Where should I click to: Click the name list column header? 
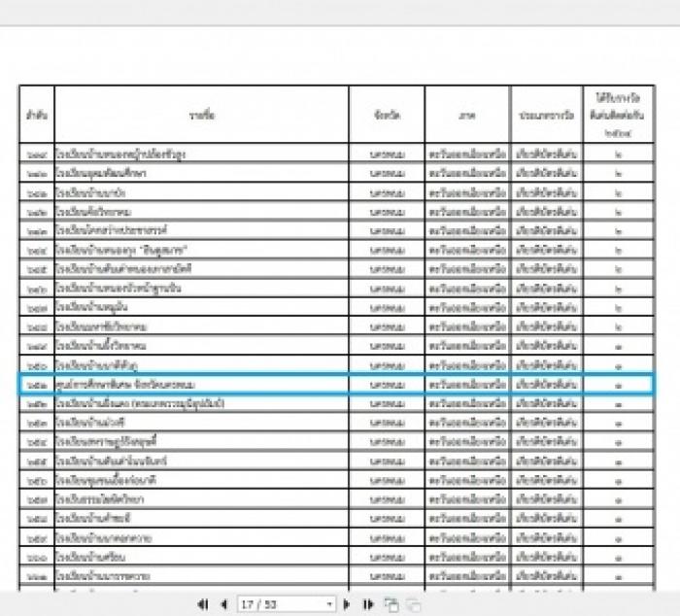pos(202,115)
